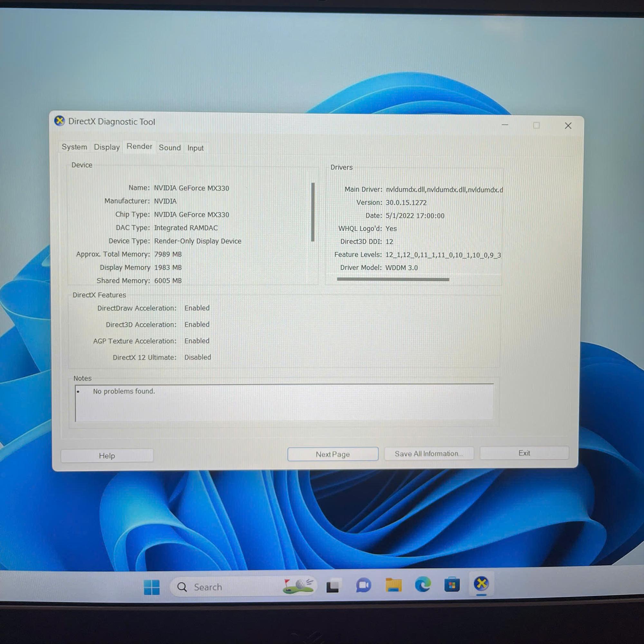The image size is (644, 644).
Task: Click the Feature Levels value list
Action: tap(443, 255)
